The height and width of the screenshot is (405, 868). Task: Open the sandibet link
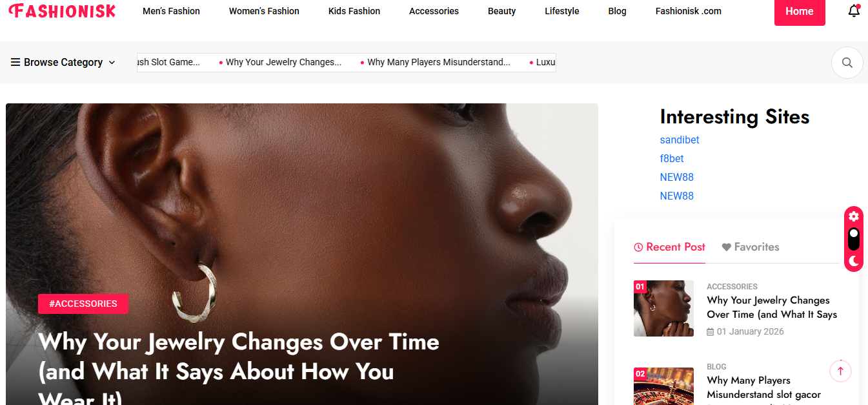coord(680,140)
